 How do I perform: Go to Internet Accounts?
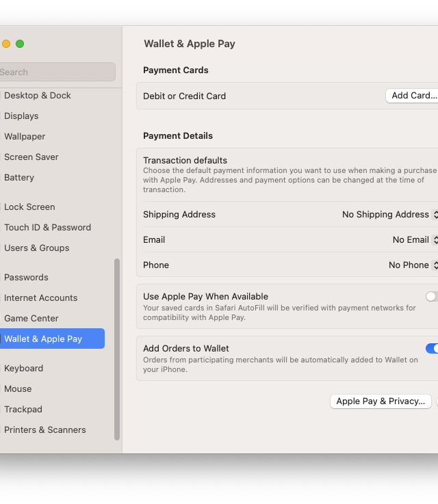(x=40, y=298)
